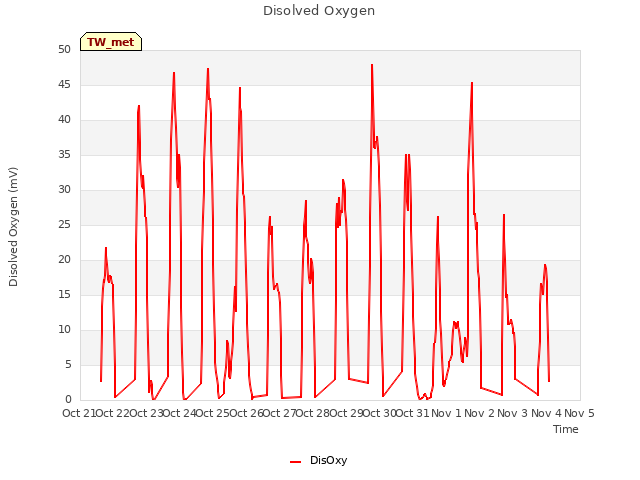640x480 pixels.
Task: Click the 45 y-axis tick label
Action: (x=64, y=85)
